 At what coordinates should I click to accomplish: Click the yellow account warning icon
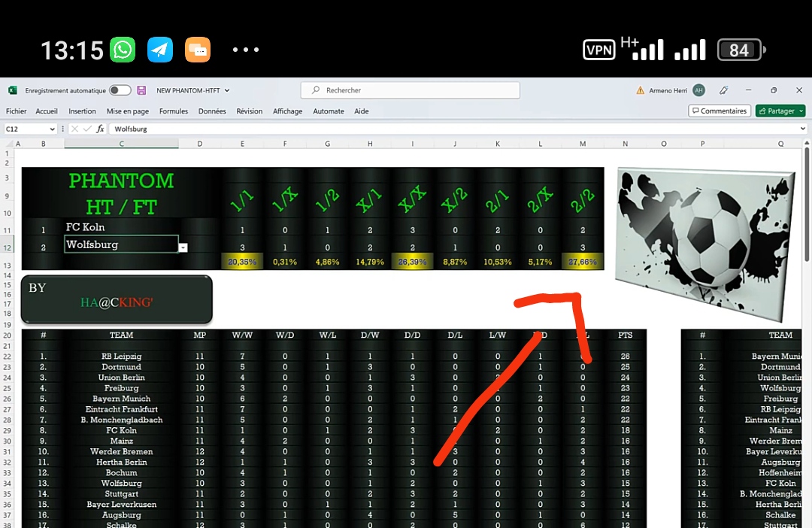[x=640, y=90]
